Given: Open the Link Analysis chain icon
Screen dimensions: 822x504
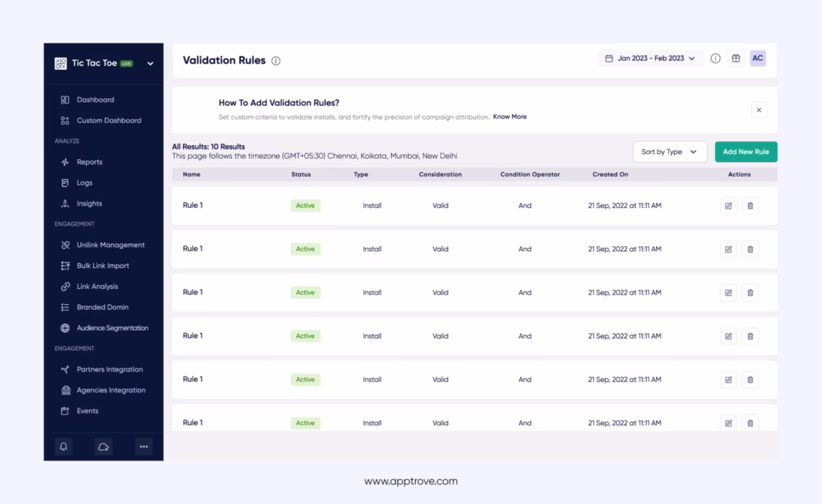Looking at the screenshot, I should pos(65,287).
